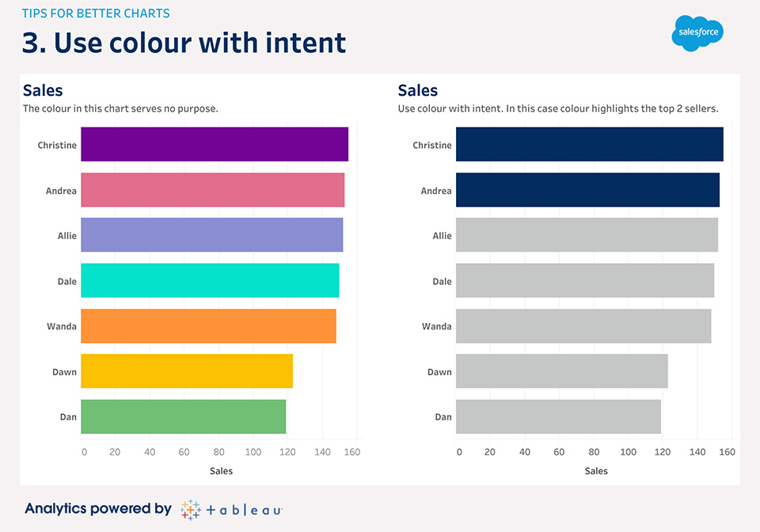Select Christine's purple bar
Viewport: 760px width, 532px height.
pyautogui.click(x=214, y=145)
